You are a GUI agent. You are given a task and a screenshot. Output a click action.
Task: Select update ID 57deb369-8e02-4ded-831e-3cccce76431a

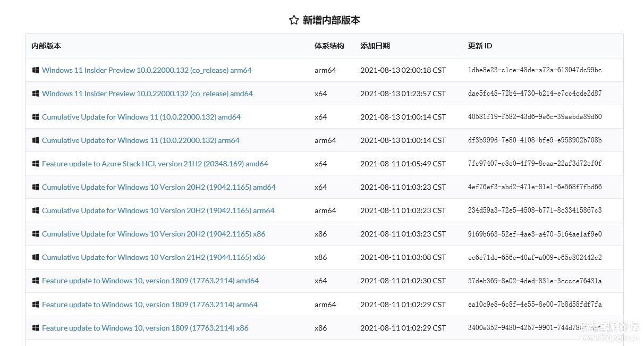(535, 281)
